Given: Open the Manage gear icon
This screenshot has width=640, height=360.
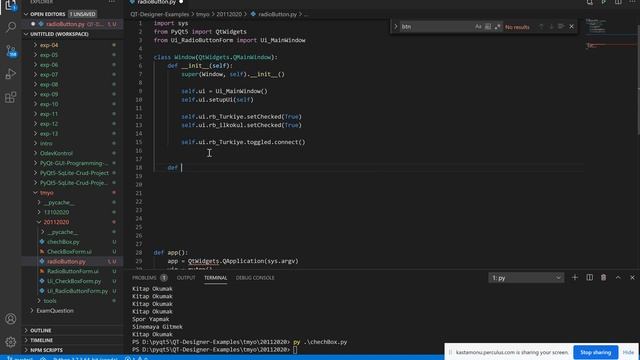Looking at the screenshot, I should coord(11,342).
